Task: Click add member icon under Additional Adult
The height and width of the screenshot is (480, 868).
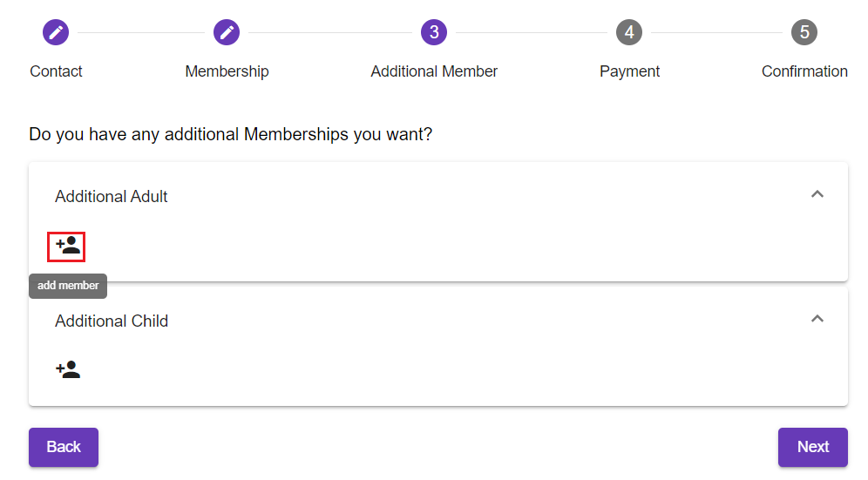Action: pyautogui.click(x=68, y=246)
